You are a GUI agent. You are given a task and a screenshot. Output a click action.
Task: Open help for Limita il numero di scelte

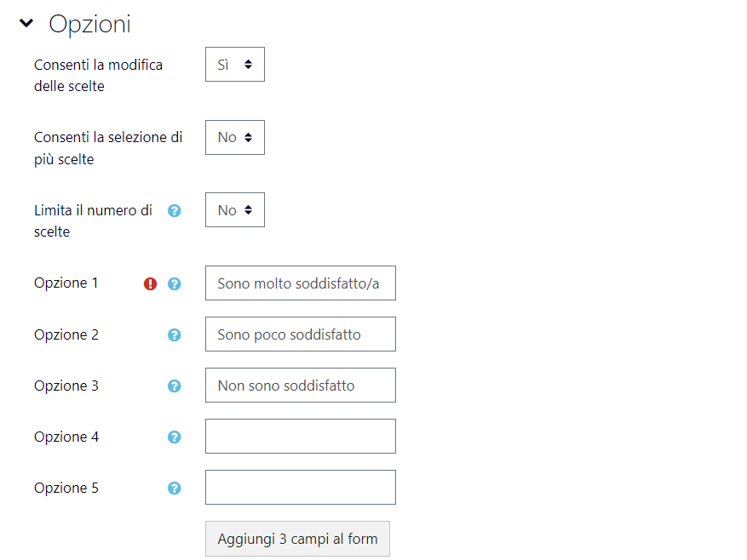(175, 210)
